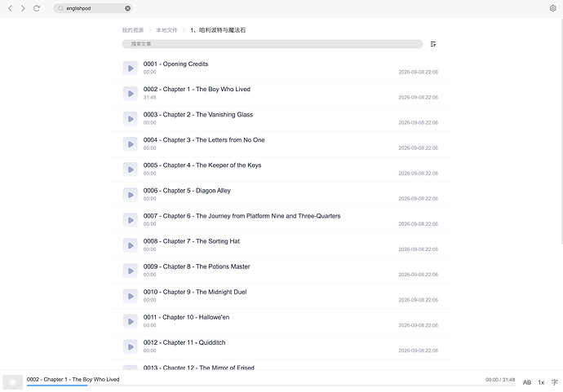
Task: Play Chapter 10 - Hallowe'en
Action: click(x=131, y=322)
